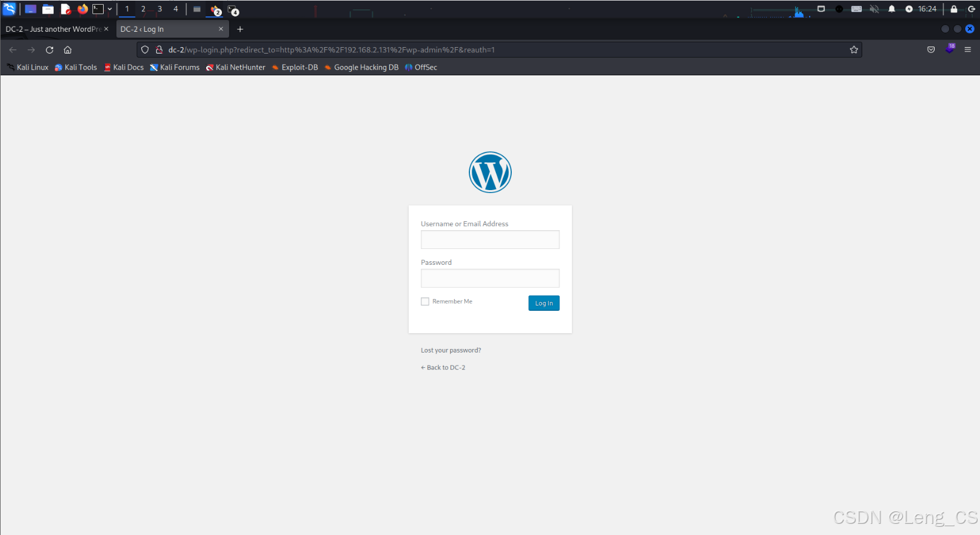The image size is (980, 535).
Task: Click the grey window taskbar icon
Action: (197, 9)
